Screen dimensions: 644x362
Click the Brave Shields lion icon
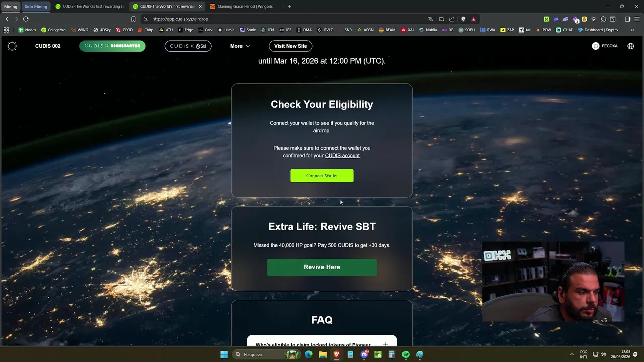pos(463,19)
